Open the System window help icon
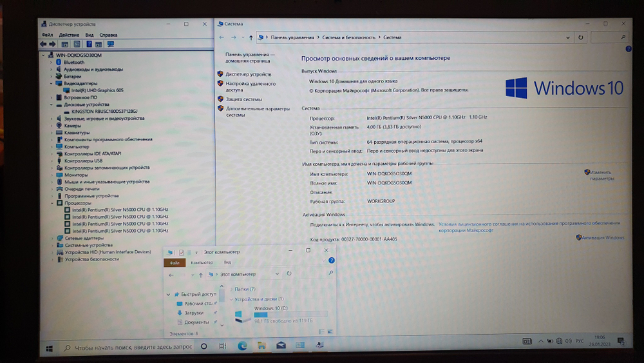The height and width of the screenshot is (363, 644). click(x=629, y=48)
